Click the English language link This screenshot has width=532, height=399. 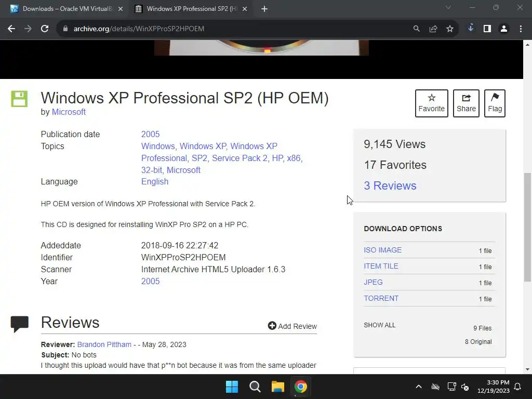pyautogui.click(x=155, y=181)
